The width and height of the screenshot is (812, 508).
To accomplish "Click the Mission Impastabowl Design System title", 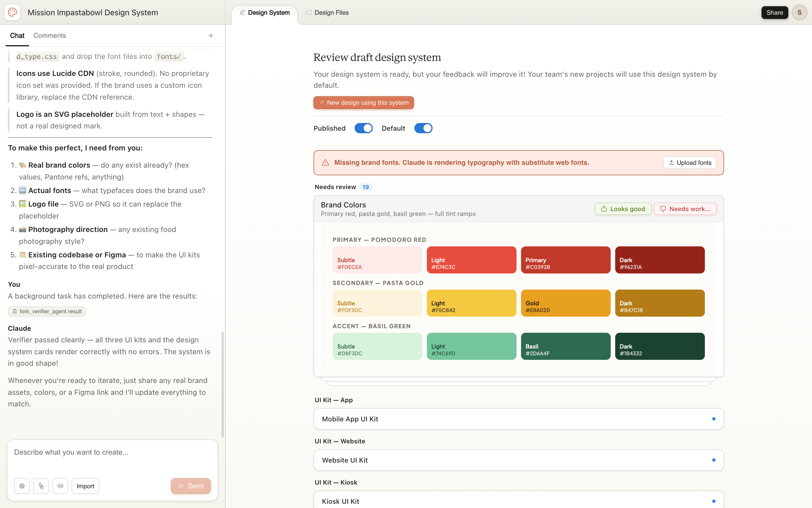I will [92, 12].
